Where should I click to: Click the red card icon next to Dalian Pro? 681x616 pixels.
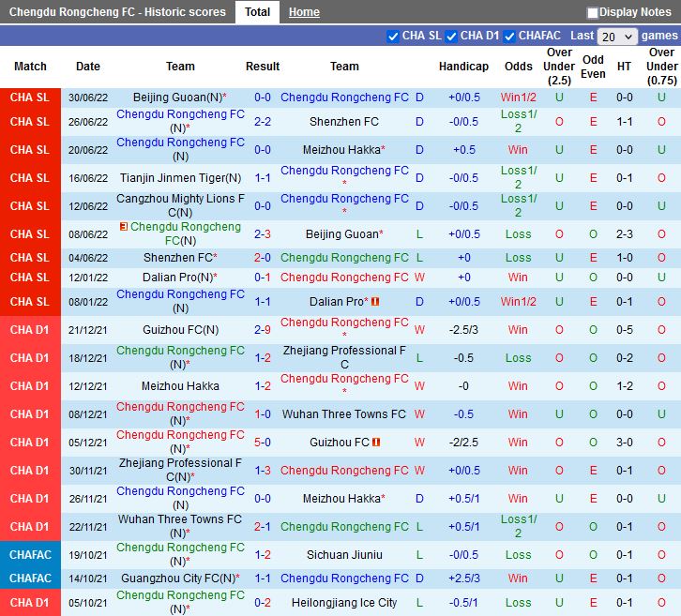pos(375,302)
